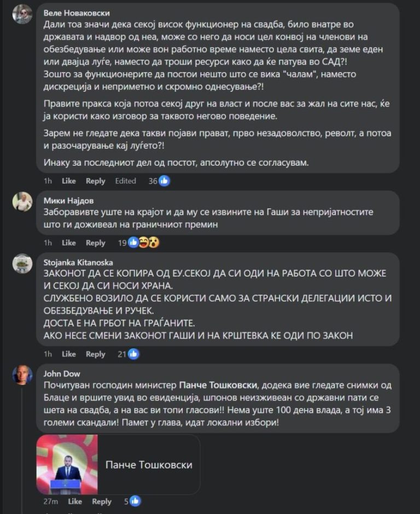This screenshot has width=420, height=514.
Task: Like Stojanka Kitanoska's comment
Action: pyautogui.click(x=69, y=354)
